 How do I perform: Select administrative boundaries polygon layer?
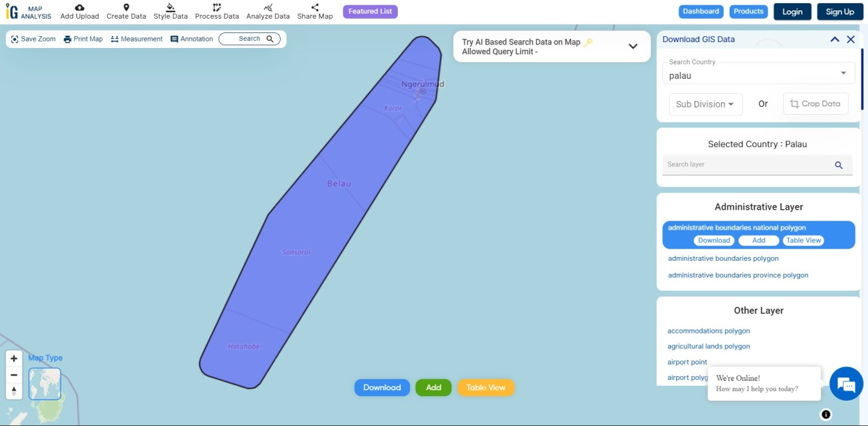[x=723, y=258]
